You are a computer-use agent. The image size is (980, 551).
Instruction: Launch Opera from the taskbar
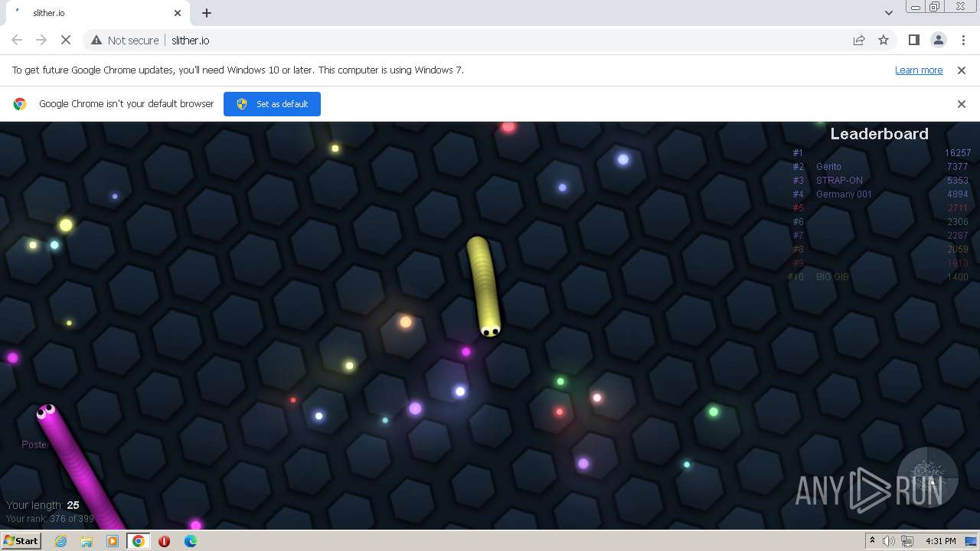click(165, 541)
